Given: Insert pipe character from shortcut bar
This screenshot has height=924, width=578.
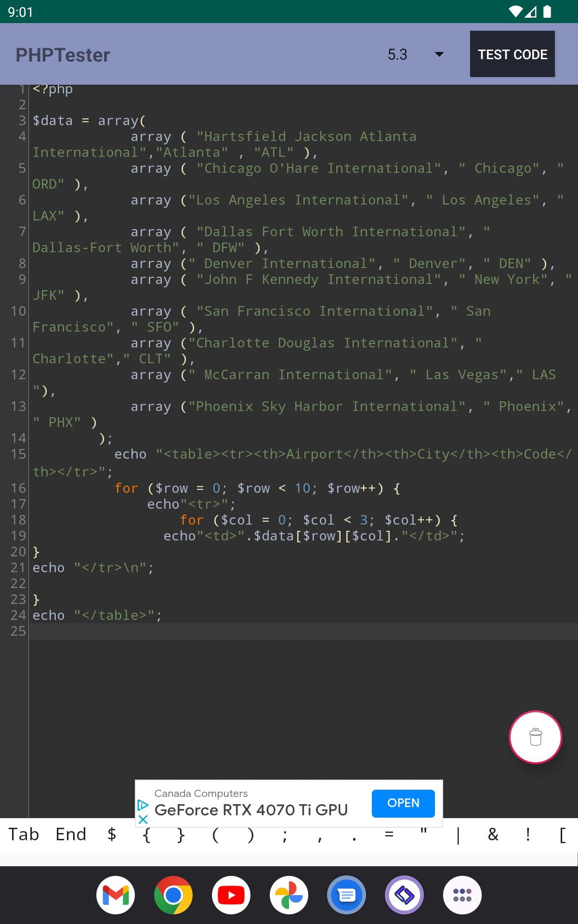Looking at the screenshot, I should click(x=459, y=834).
